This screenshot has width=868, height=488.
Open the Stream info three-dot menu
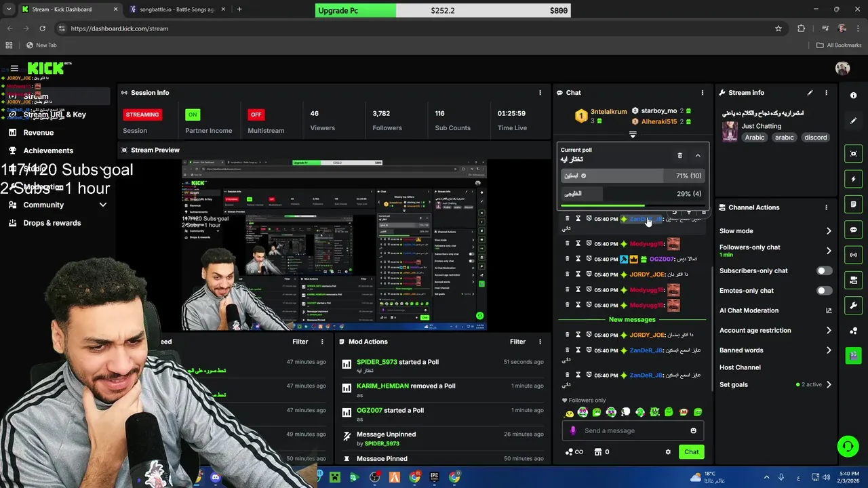coord(826,93)
